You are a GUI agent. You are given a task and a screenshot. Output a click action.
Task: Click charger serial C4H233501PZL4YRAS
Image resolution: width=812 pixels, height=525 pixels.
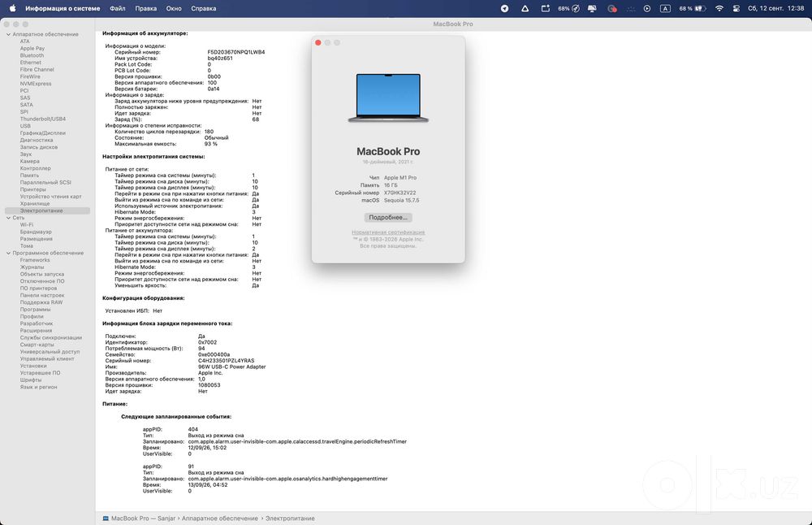tap(227, 361)
